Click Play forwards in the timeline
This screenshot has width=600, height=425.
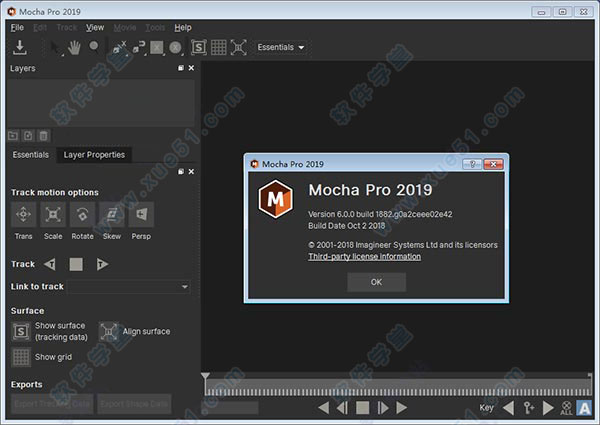(401, 408)
